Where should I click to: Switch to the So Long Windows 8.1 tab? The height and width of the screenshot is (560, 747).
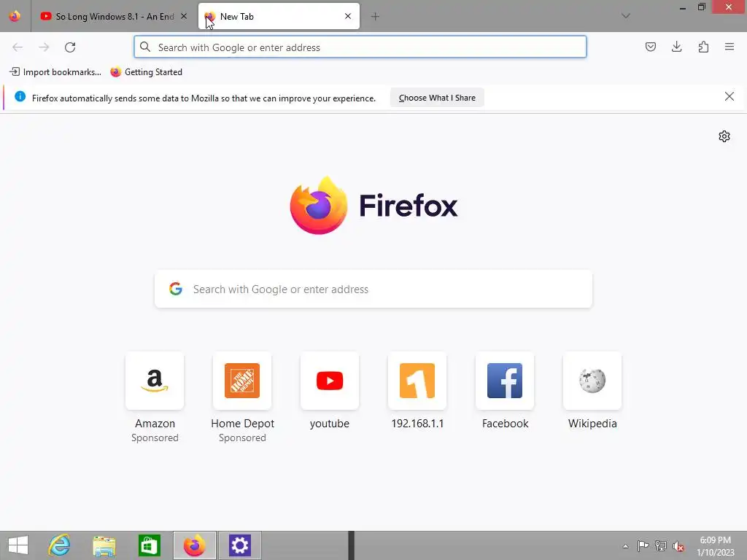click(x=114, y=16)
